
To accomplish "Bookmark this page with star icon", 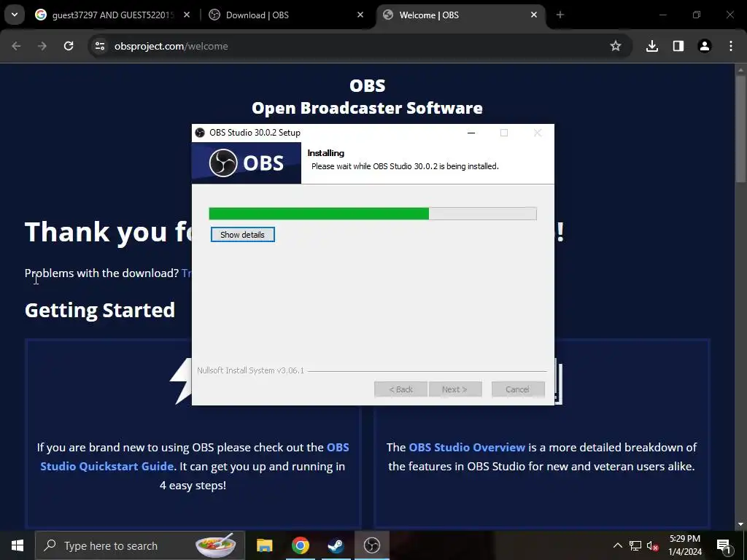I will [x=616, y=46].
